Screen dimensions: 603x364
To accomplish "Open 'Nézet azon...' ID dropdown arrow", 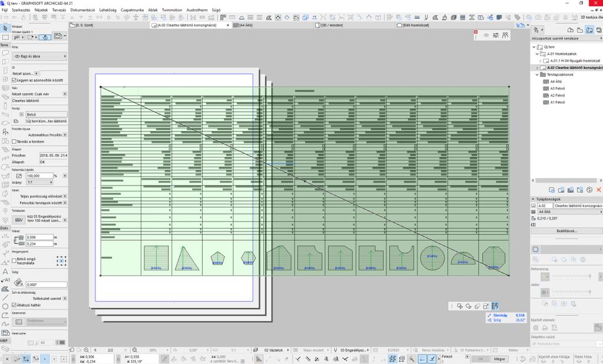I will (x=36, y=73).
